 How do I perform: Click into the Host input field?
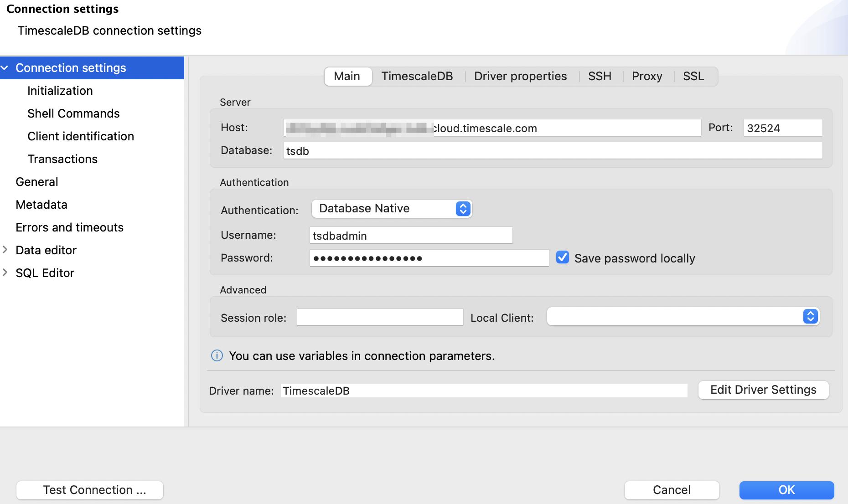[492, 128]
